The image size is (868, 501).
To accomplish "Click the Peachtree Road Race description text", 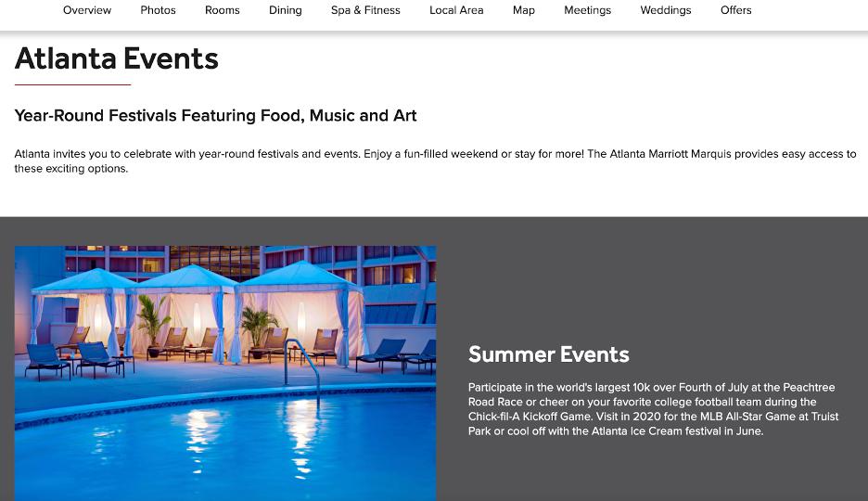I will click(x=652, y=409).
